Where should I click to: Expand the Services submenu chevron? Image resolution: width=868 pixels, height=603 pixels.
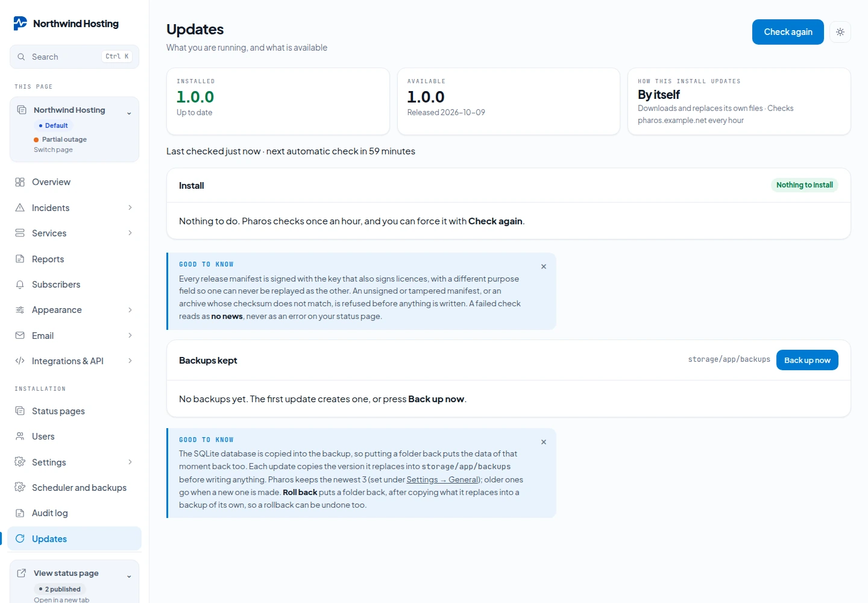pyautogui.click(x=130, y=233)
